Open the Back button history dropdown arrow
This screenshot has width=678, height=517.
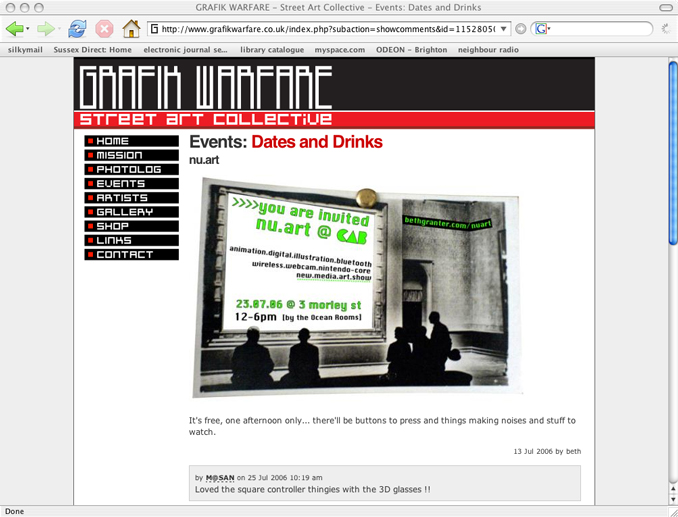coord(28,29)
